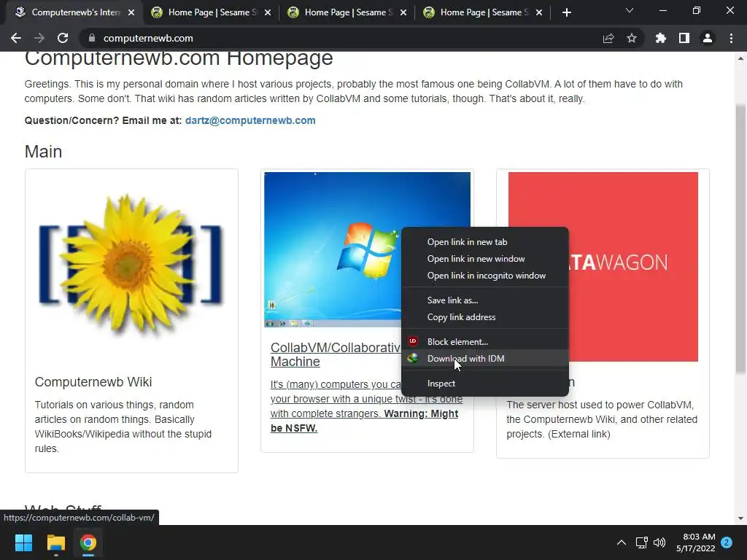This screenshot has height=560, width=747.
Task: Click the 'Main' section heading
Action: [43, 152]
